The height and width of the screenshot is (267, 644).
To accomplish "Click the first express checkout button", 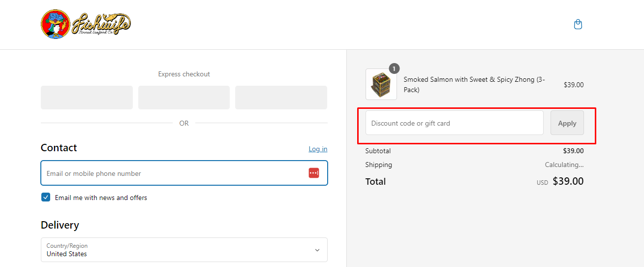I will coord(87,98).
